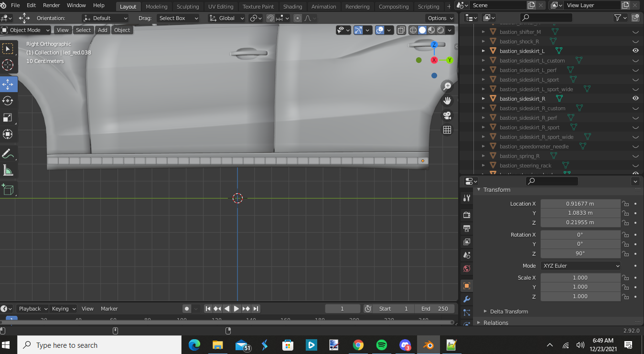Select the Scale tool
Viewport: 644px width, 354px height.
8,117
